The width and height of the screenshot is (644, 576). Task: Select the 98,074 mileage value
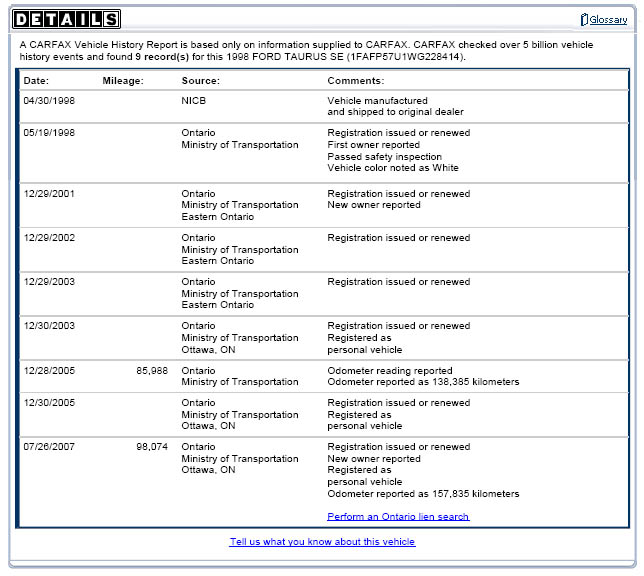(x=152, y=447)
